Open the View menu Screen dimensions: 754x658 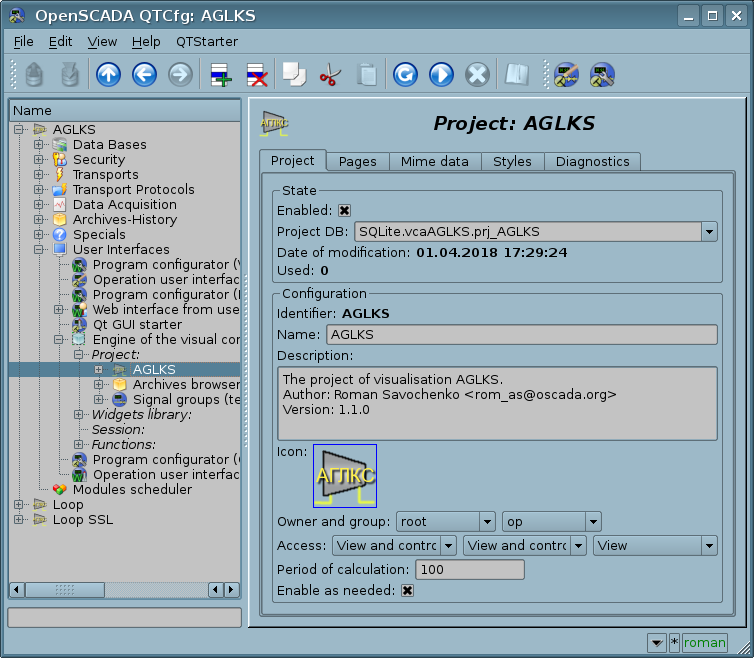[102, 42]
